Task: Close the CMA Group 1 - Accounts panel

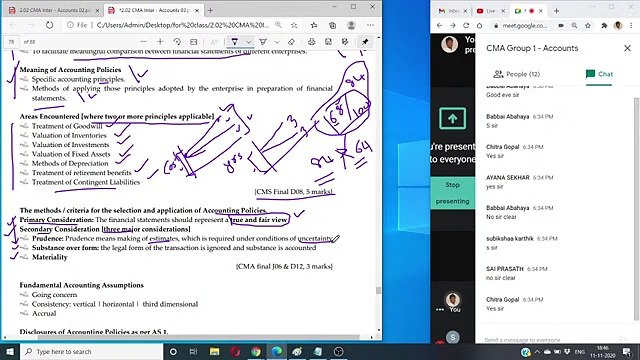Action: pyautogui.click(x=627, y=48)
